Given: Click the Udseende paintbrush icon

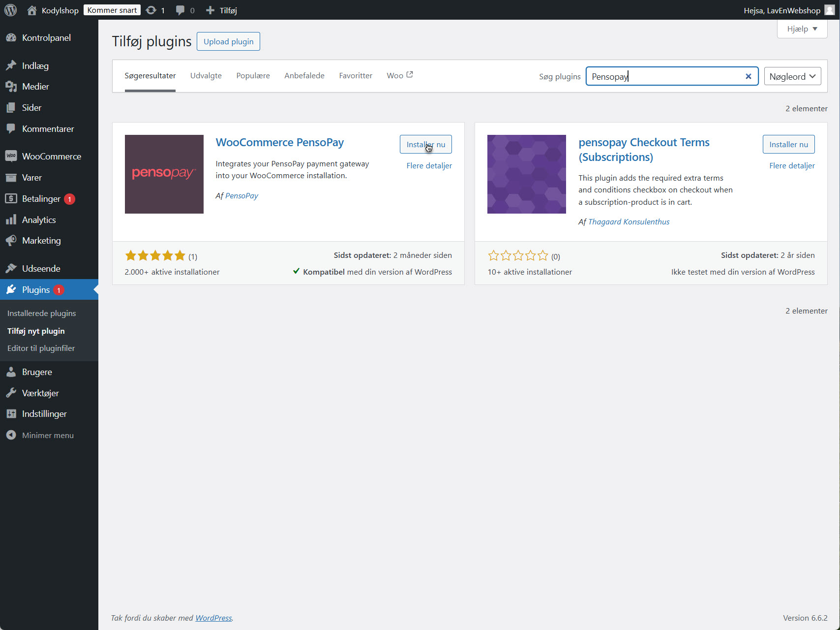Looking at the screenshot, I should coord(11,268).
